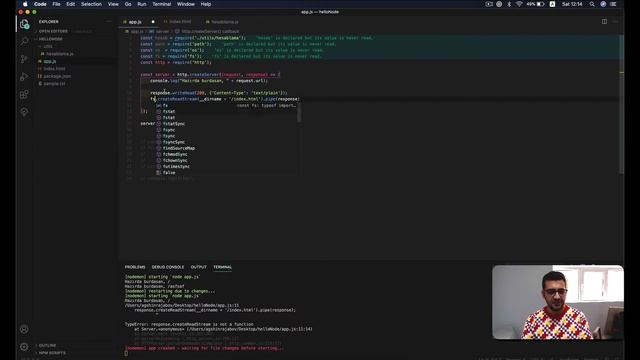Open the Explorer panel more actions menu
Image resolution: width=640 pixels, height=360 pixels.
coord(109,22)
